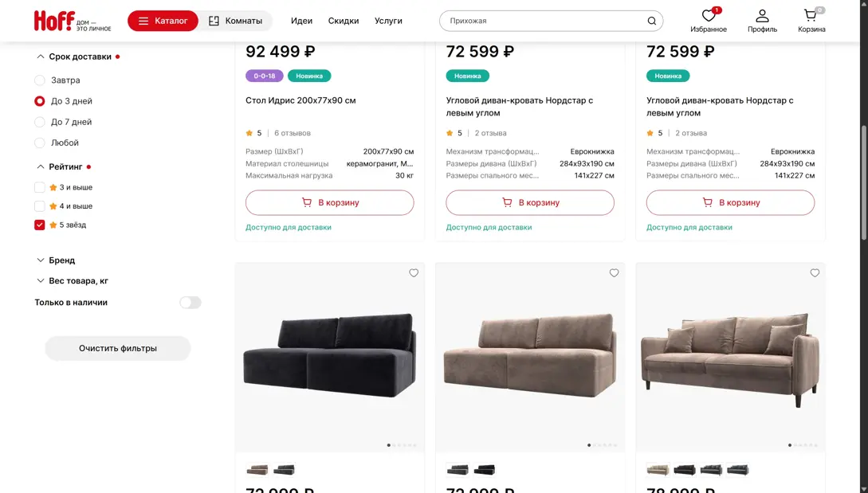Open the shopping cart icon in header
The image size is (868, 493).
click(811, 16)
